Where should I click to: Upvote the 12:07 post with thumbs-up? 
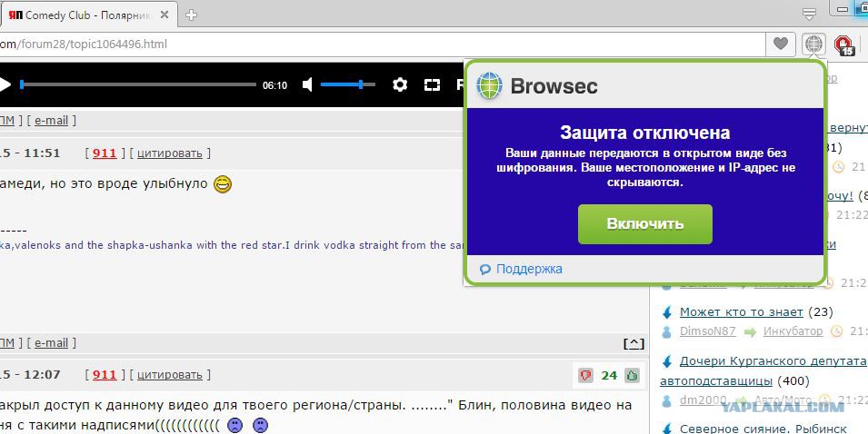(633, 376)
